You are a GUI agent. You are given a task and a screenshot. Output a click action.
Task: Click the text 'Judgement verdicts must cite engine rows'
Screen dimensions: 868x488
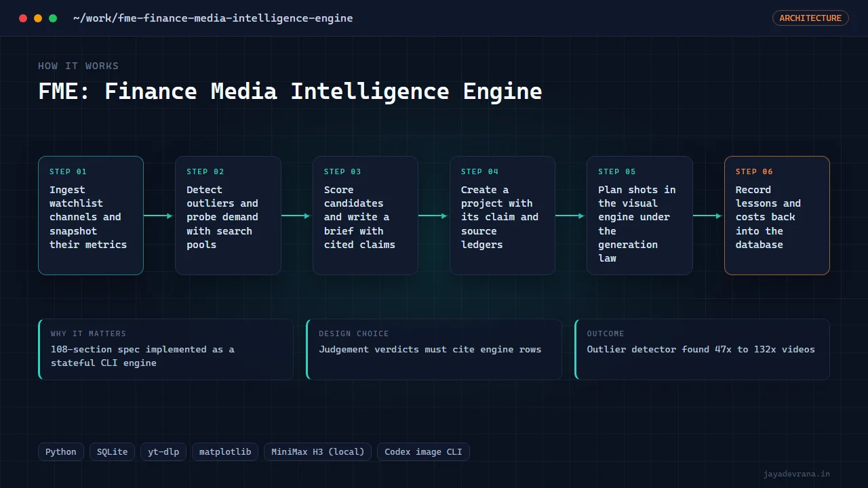coord(430,349)
